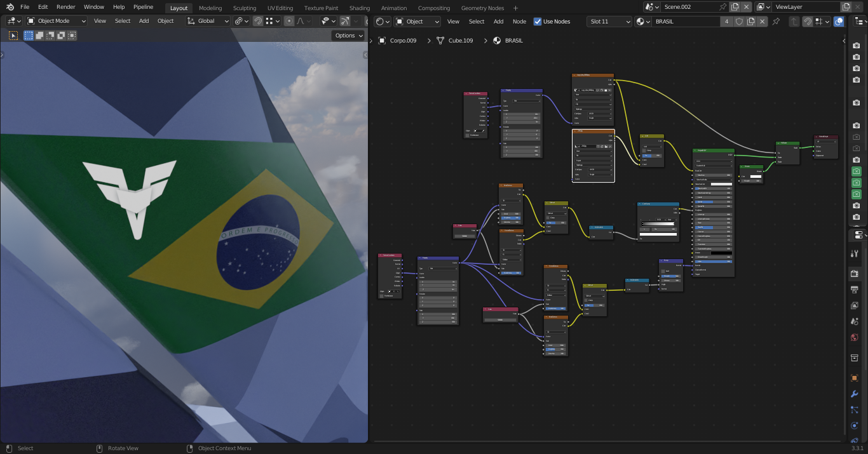Switch to the Shading workspace tab
Image resolution: width=868 pixels, height=454 pixels.
360,8
